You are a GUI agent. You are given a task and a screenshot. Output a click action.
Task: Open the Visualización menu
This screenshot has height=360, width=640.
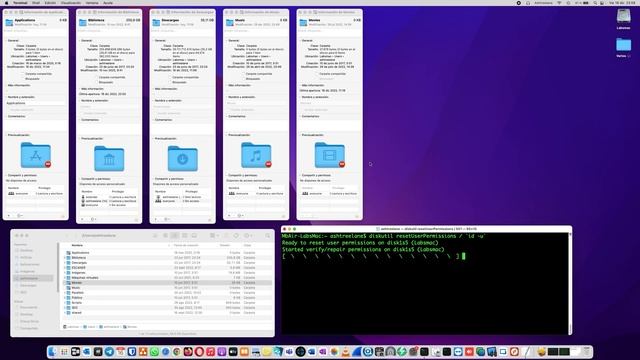(71, 3)
